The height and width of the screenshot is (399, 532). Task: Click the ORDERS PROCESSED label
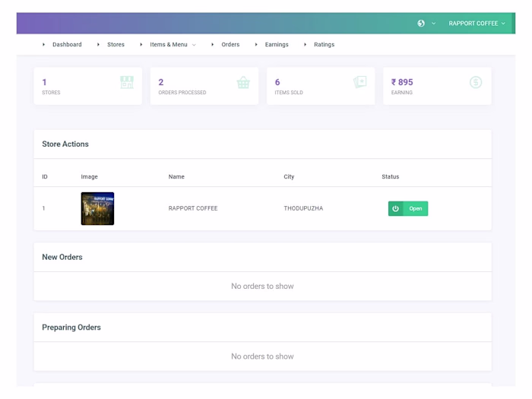point(182,92)
